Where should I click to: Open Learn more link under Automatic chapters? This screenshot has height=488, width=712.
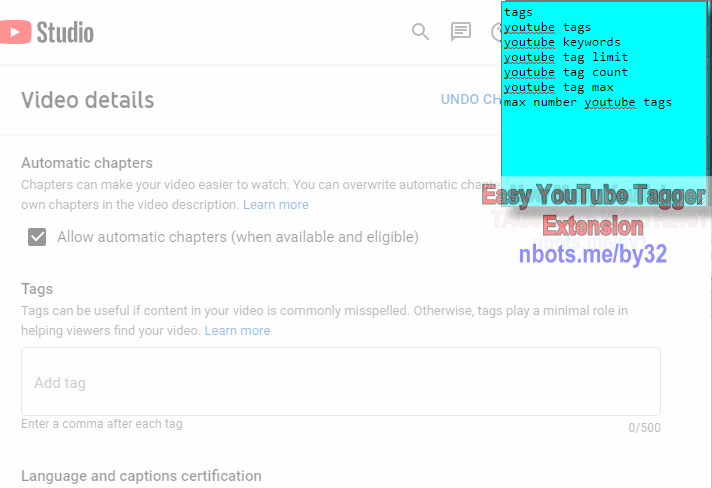(x=276, y=205)
